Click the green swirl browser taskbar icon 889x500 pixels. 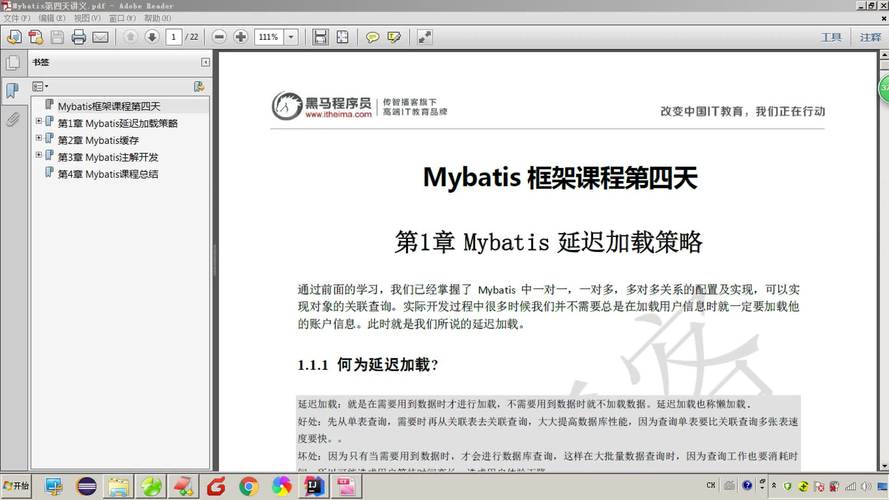tap(151, 486)
